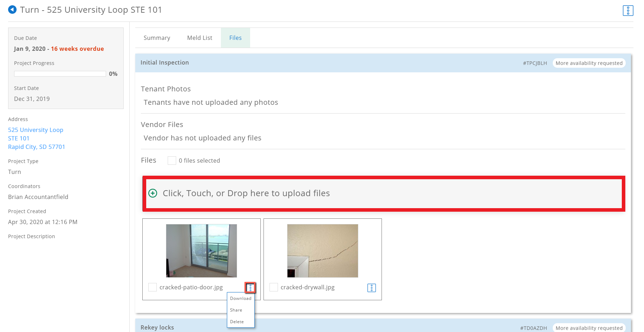644x332 pixels.
Task: Open the project options menu in the page header
Action: pyautogui.click(x=628, y=11)
